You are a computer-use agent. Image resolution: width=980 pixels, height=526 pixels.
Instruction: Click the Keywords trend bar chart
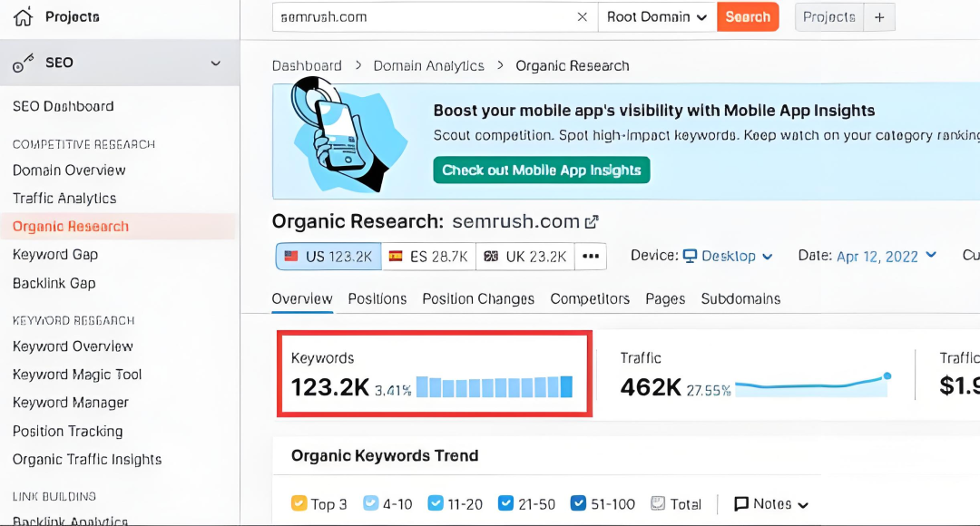(x=495, y=387)
